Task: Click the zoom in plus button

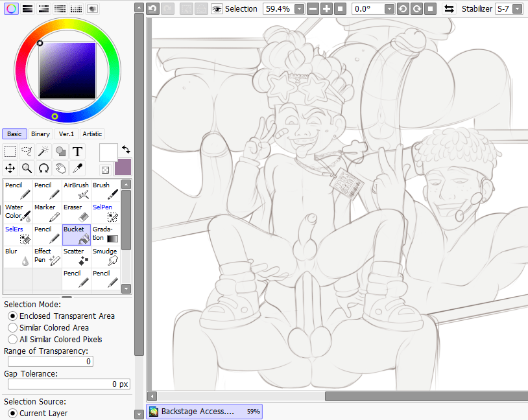Action: click(x=326, y=9)
